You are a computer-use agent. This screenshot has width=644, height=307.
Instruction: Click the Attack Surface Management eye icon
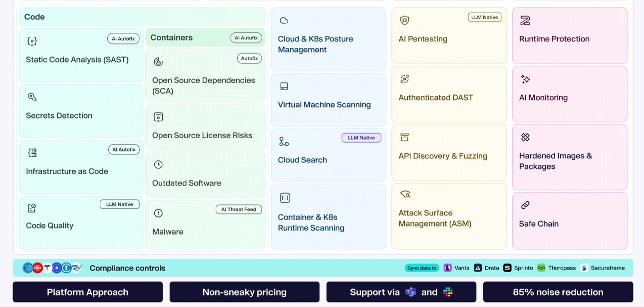[x=405, y=194]
